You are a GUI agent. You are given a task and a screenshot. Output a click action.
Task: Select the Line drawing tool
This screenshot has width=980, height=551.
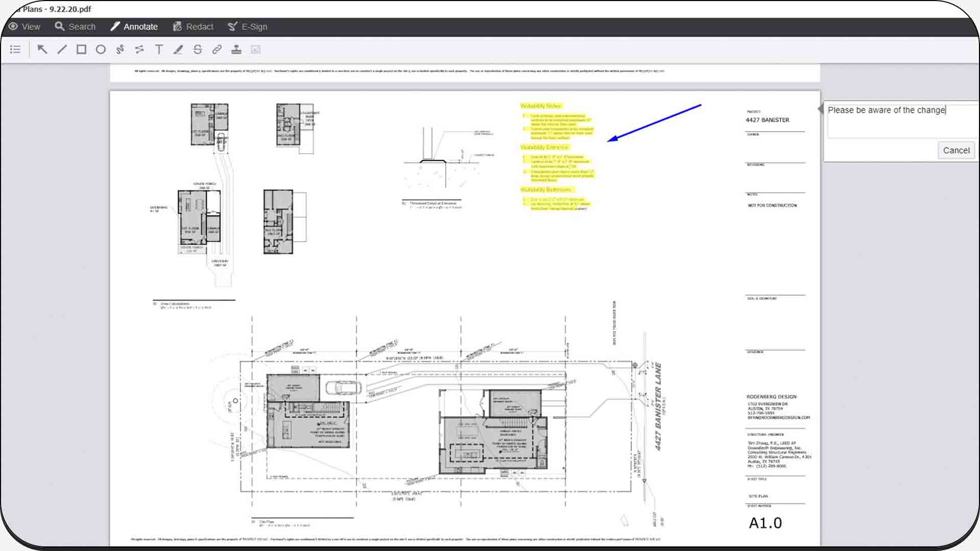62,49
